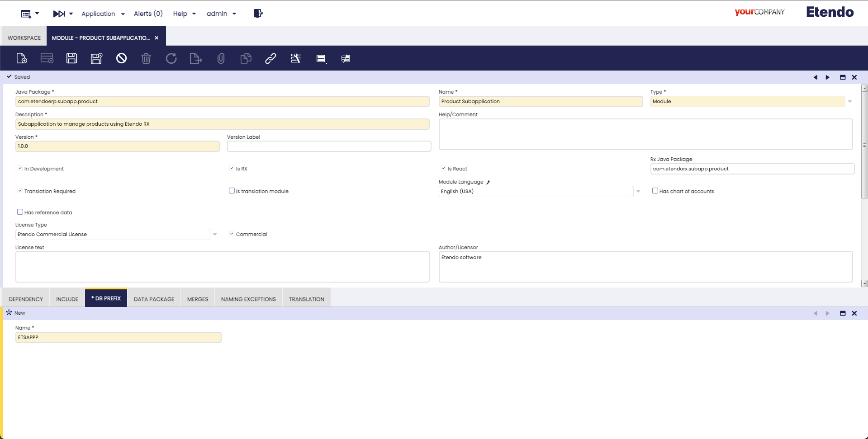Viewport: 868px width, 439px height.
Task: Open the Help menu
Action: (184, 14)
